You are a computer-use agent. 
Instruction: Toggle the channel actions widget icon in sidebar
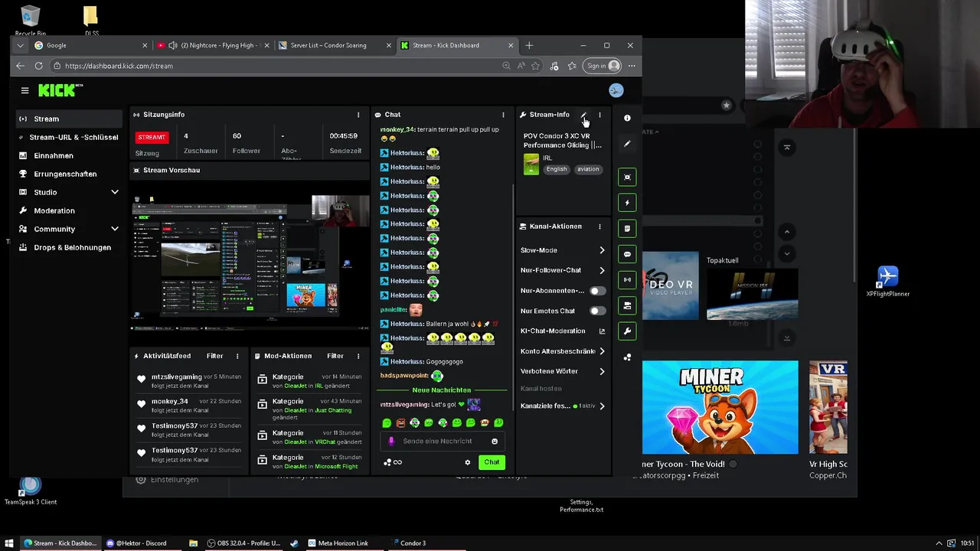coord(627,305)
